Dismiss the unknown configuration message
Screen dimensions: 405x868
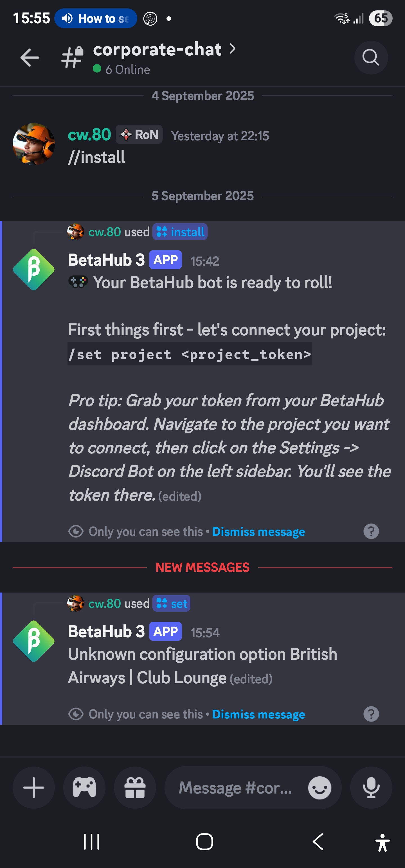258,714
